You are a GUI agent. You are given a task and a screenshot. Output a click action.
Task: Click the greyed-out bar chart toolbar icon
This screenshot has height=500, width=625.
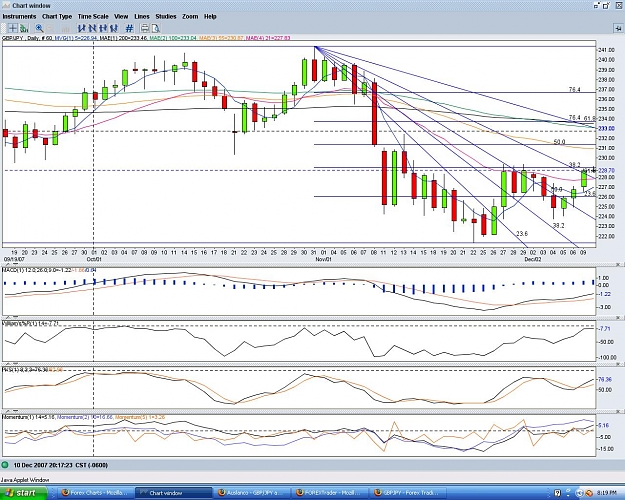65,28
